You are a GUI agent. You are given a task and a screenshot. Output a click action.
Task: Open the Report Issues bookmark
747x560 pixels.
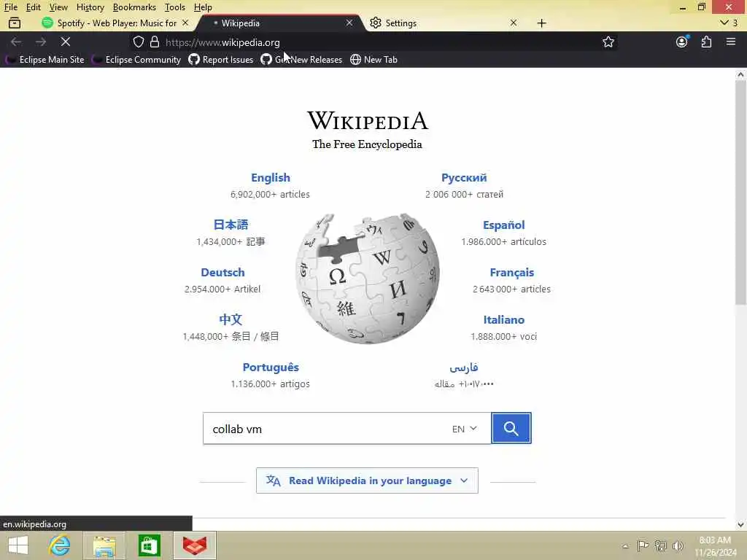pyautogui.click(x=221, y=60)
